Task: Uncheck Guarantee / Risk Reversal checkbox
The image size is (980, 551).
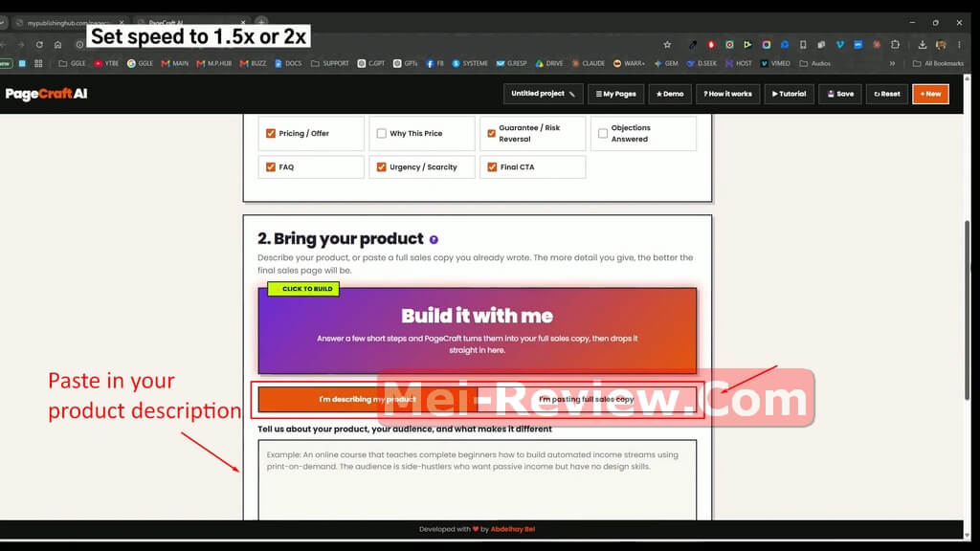Action: tap(491, 133)
